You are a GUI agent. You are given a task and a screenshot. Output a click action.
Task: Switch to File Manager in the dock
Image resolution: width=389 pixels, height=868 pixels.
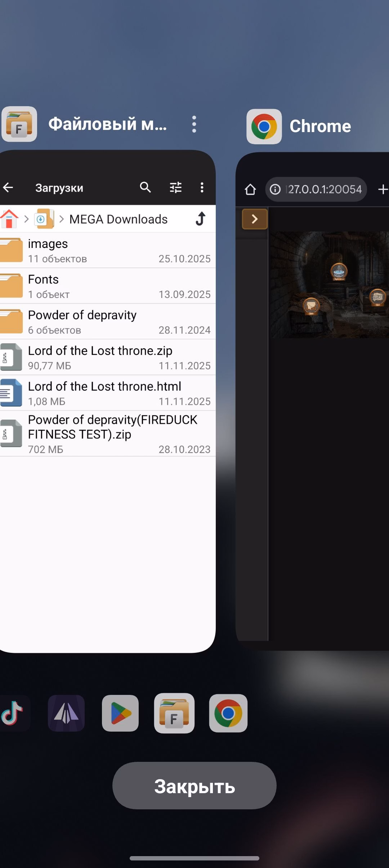pos(174,713)
